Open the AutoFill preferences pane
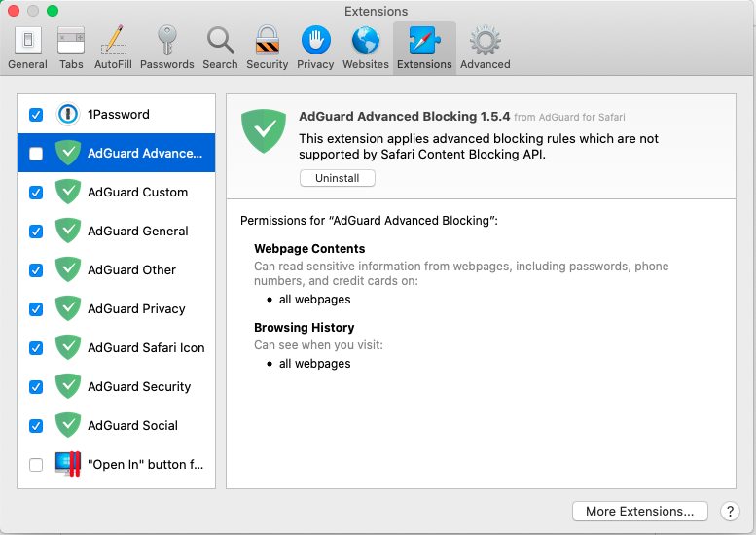Image resolution: width=756 pixels, height=535 pixels. [113, 49]
